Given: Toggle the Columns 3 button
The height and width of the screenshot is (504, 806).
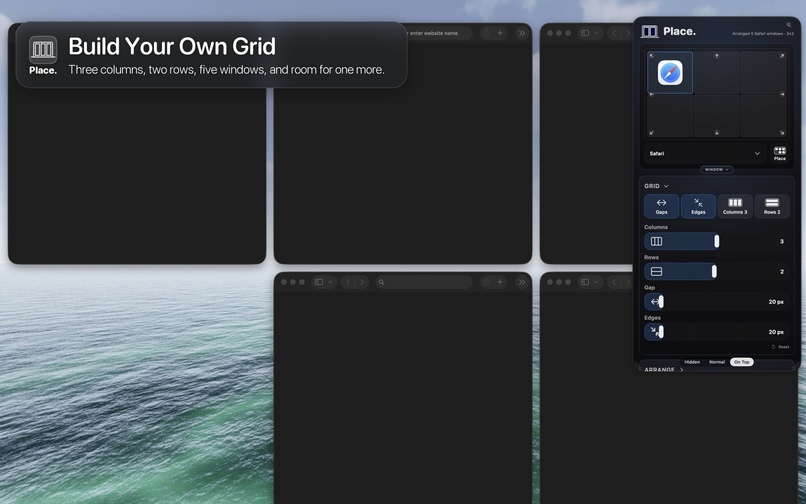Looking at the screenshot, I should pos(735,206).
